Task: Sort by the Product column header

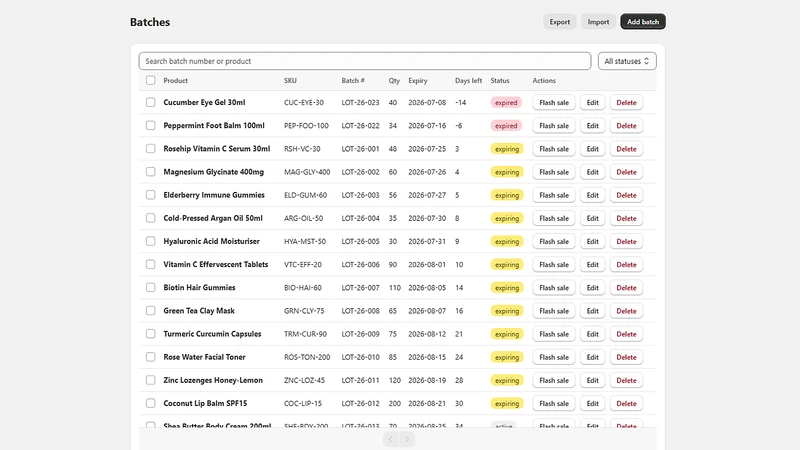Action: point(176,81)
